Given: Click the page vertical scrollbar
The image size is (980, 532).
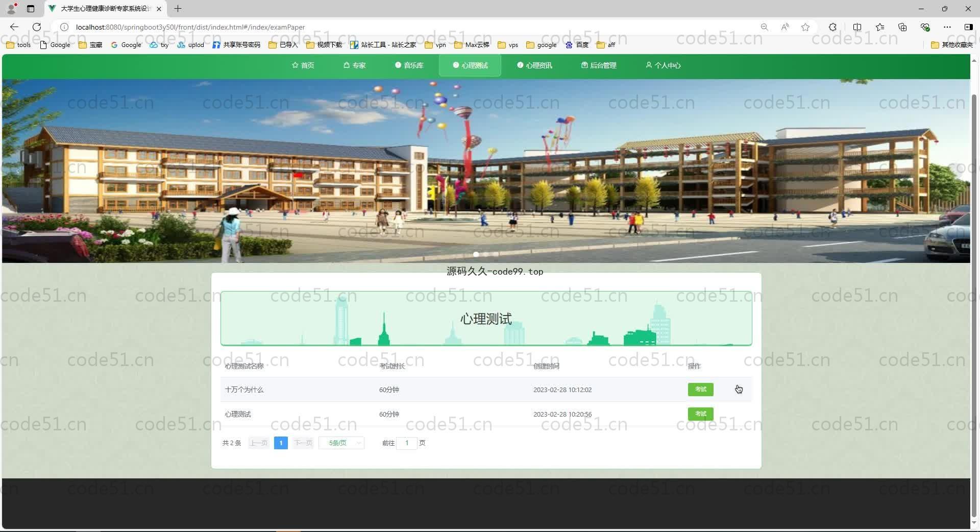Looking at the screenshot, I should click(974, 306).
